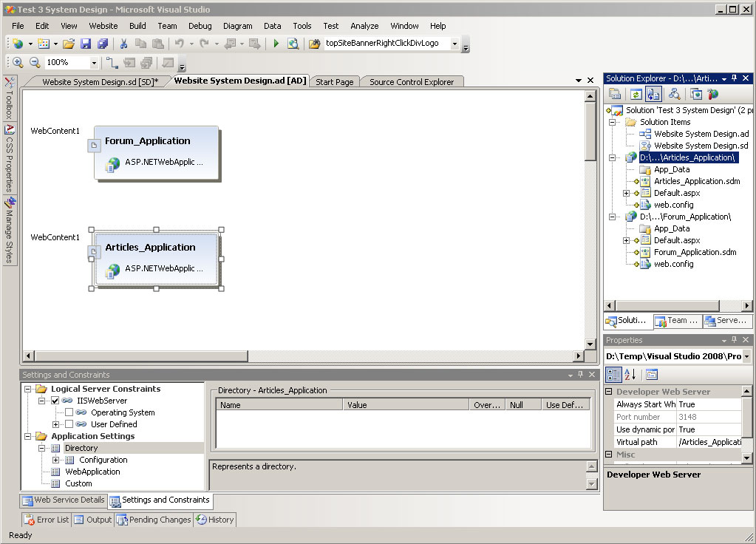Click the Copy Web Site icon in Solution Explorer
Viewport: 756px width, 544px height.
[x=695, y=94]
